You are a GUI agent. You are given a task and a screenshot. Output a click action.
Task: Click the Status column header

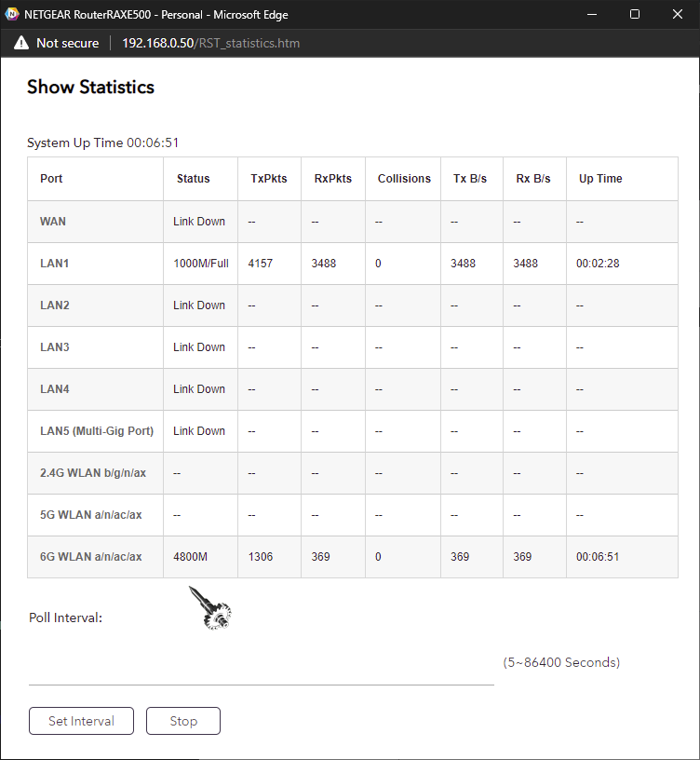point(194,179)
